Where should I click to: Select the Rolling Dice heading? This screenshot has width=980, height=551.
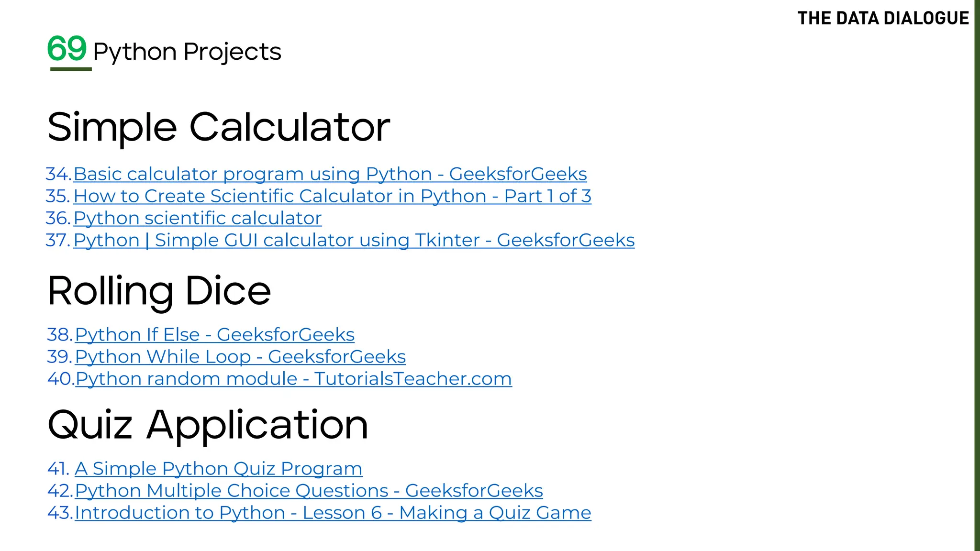pos(159,291)
